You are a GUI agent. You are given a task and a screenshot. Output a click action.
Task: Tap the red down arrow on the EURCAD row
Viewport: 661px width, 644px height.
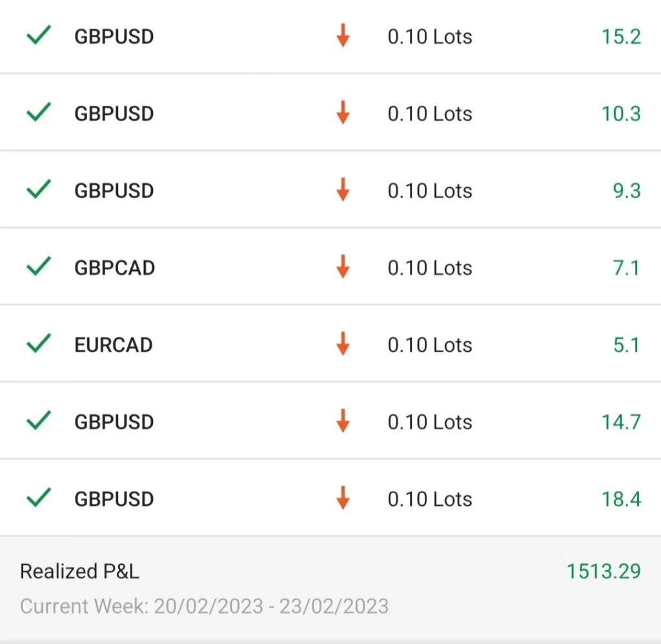(x=343, y=344)
